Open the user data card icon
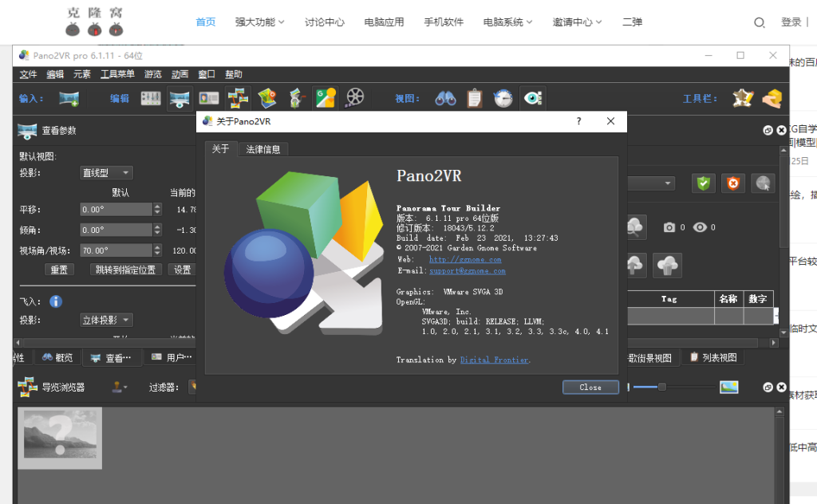The width and height of the screenshot is (817, 504). [208, 98]
